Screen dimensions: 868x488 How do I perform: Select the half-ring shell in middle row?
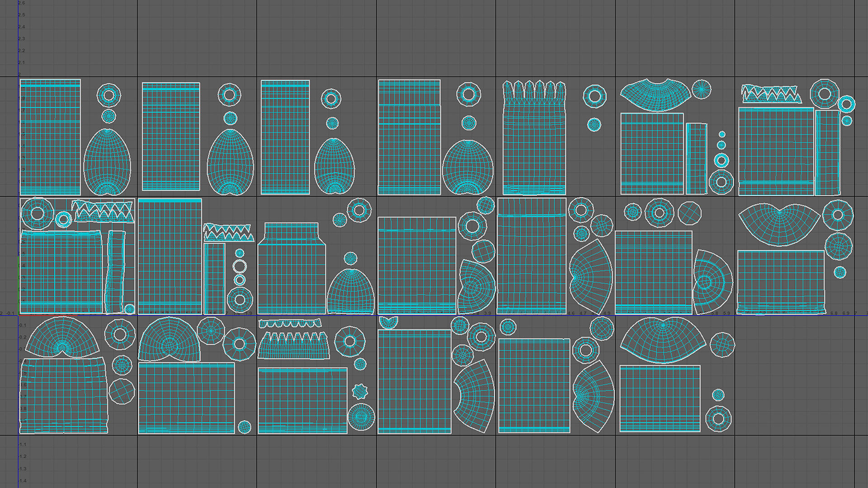(713, 282)
